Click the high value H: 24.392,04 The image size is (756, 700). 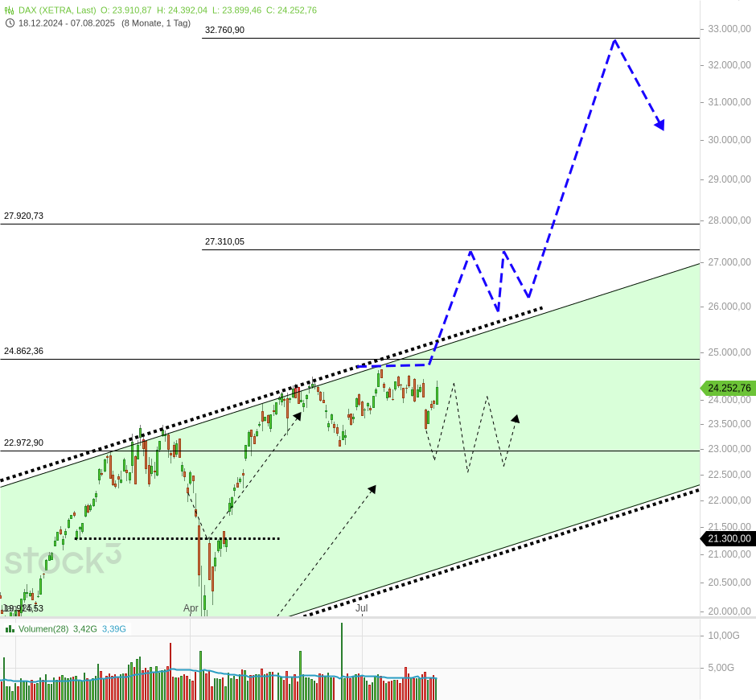(183, 10)
